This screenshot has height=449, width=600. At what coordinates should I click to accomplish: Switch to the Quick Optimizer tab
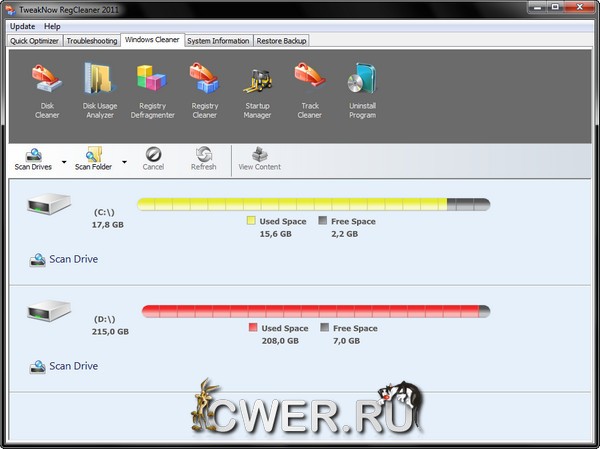tap(35, 41)
